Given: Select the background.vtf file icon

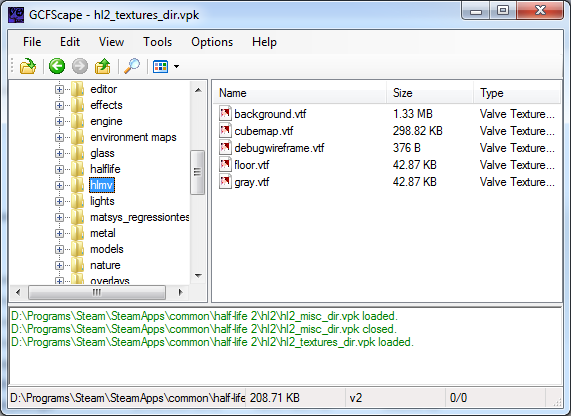Looking at the screenshot, I should pyautogui.click(x=225, y=114).
